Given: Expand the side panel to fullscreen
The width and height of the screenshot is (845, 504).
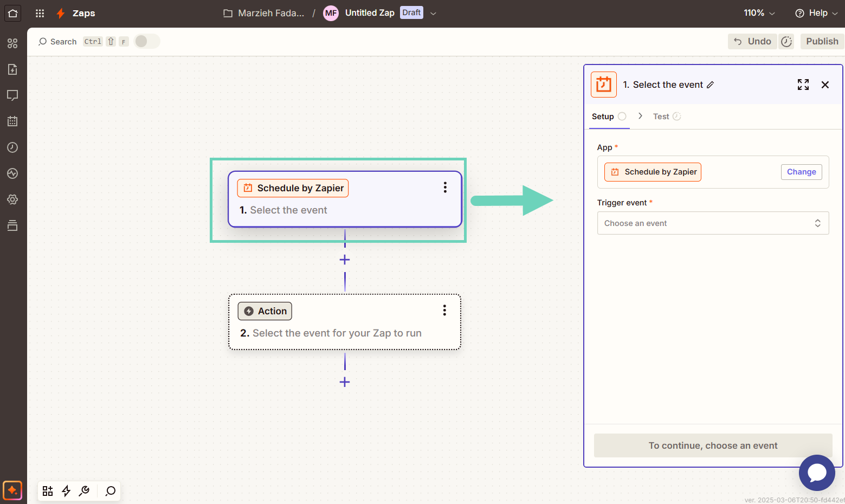Looking at the screenshot, I should coord(803,85).
